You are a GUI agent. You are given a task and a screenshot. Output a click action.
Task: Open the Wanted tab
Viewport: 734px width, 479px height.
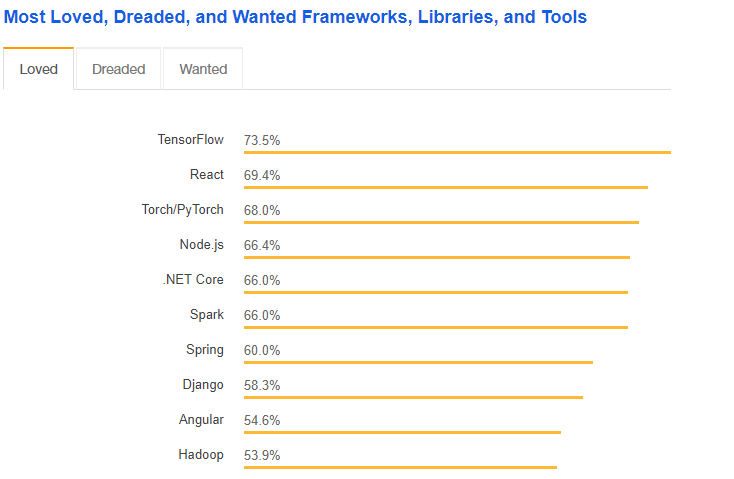click(x=203, y=69)
